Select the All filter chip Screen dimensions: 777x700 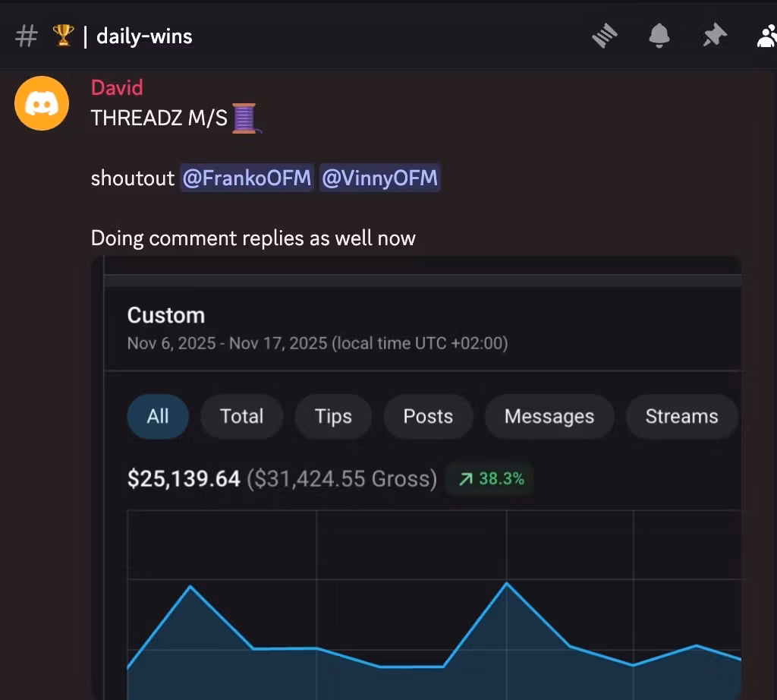pos(158,416)
